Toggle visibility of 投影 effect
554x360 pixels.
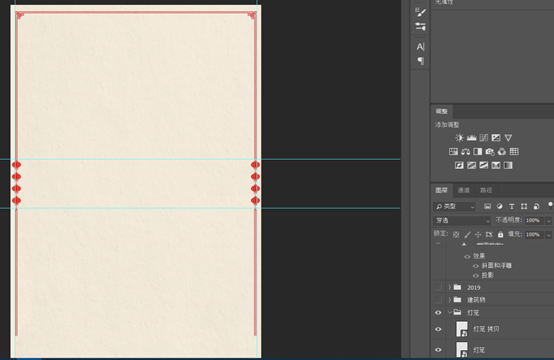point(476,275)
